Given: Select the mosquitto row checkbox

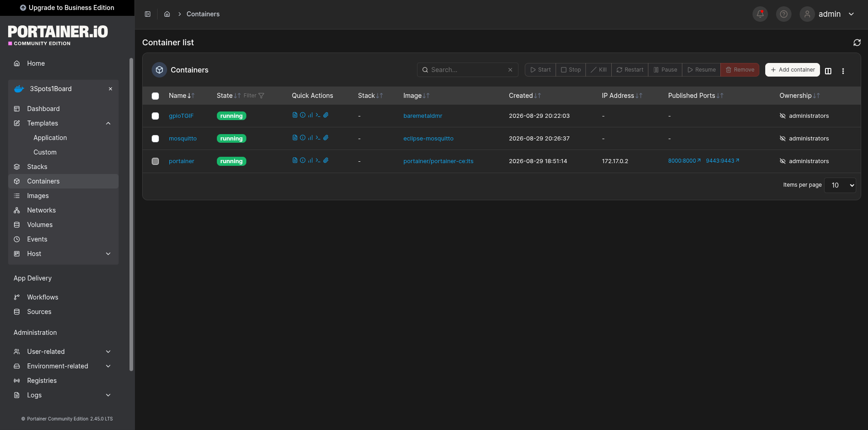Looking at the screenshot, I should (x=155, y=139).
